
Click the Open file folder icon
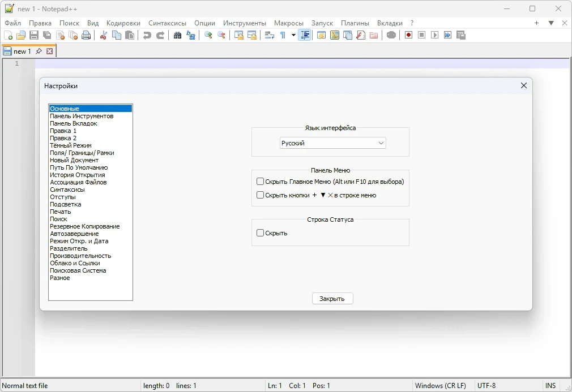tap(21, 35)
